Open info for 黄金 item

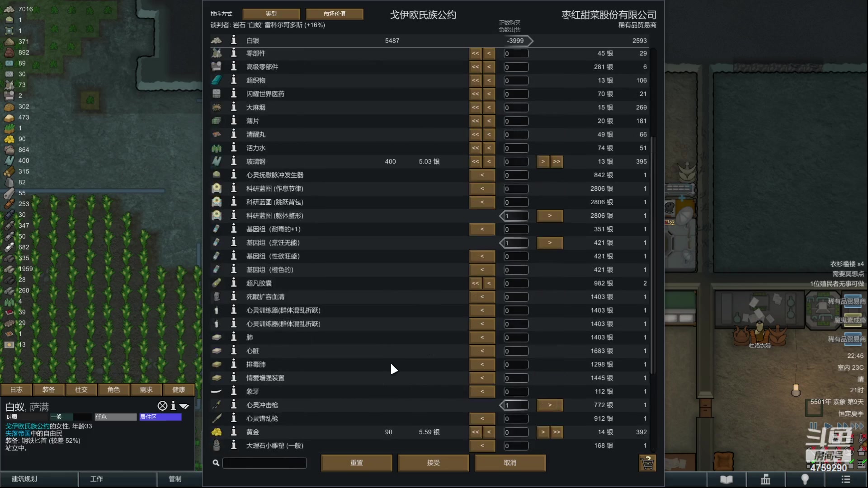(234, 432)
